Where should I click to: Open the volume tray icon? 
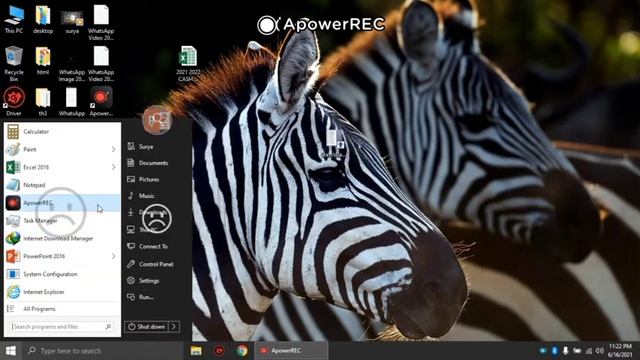tap(599, 351)
